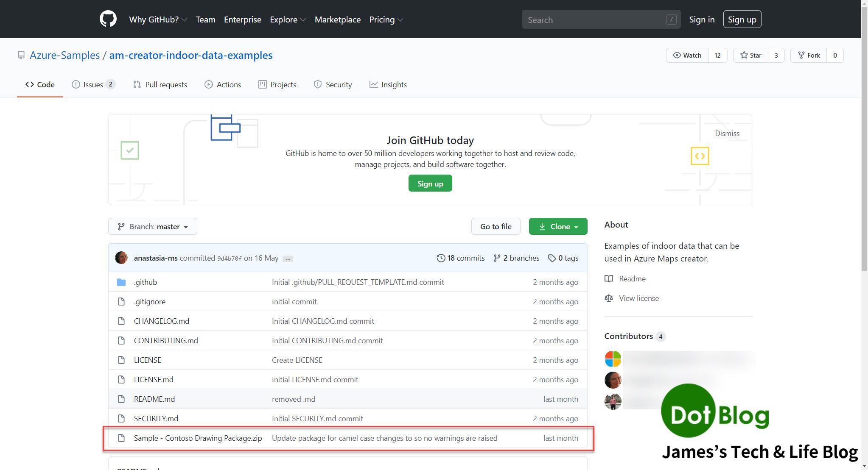Open the .github folder icon
This screenshot has height=470, width=868.
pyautogui.click(x=121, y=282)
